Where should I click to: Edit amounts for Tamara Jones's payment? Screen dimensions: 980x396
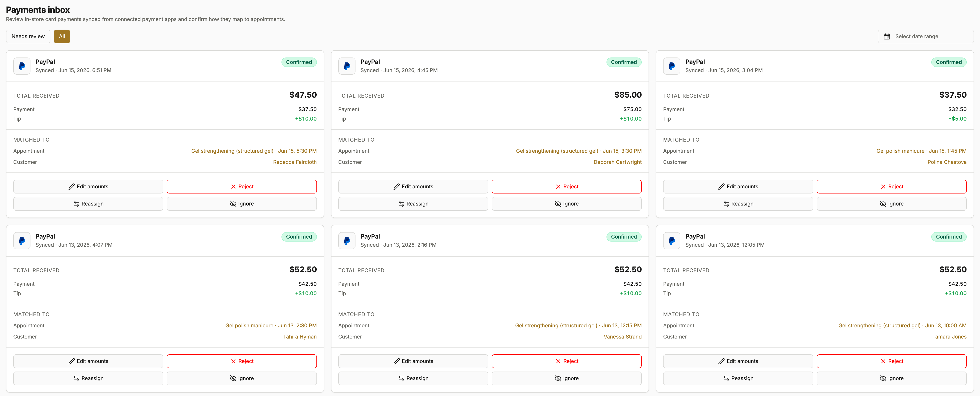click(738, 361)
